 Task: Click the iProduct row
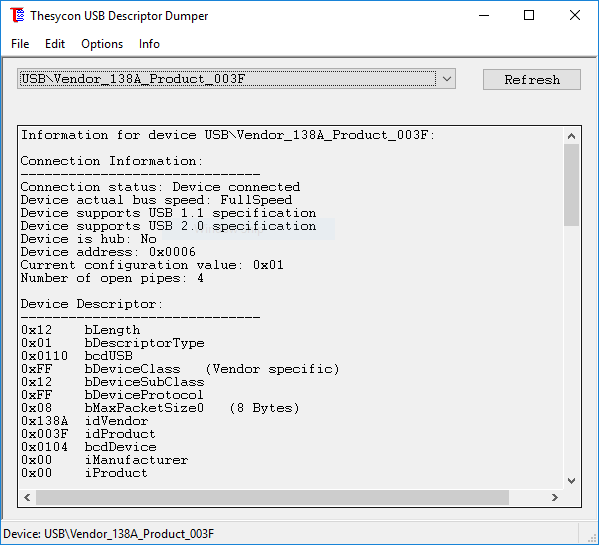click(84, 473)
